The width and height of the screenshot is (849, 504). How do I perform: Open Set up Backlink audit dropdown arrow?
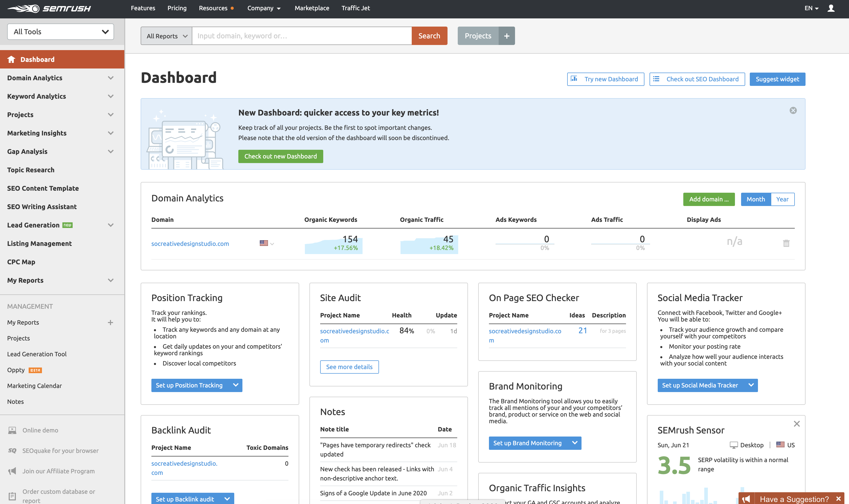(x=227, y=499)
